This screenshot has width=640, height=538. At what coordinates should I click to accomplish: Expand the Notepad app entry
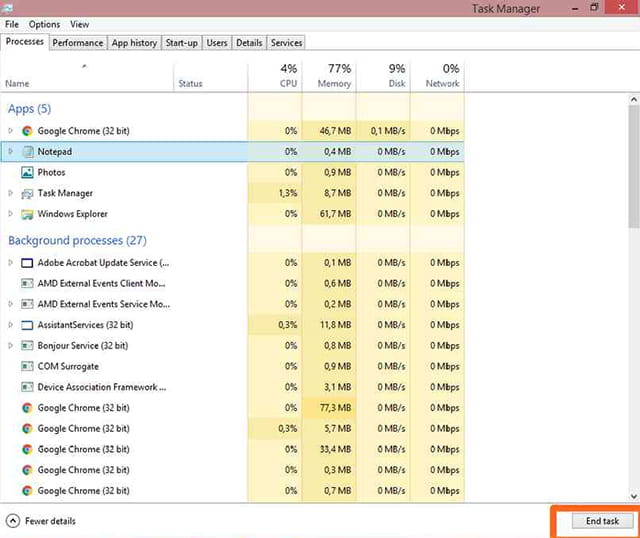coord(11,151)
